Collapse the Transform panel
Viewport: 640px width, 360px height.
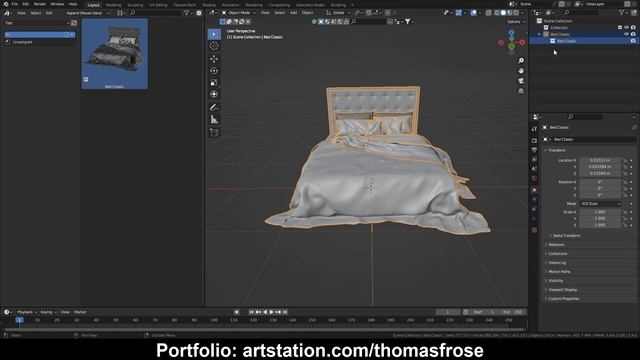[557, 150]
